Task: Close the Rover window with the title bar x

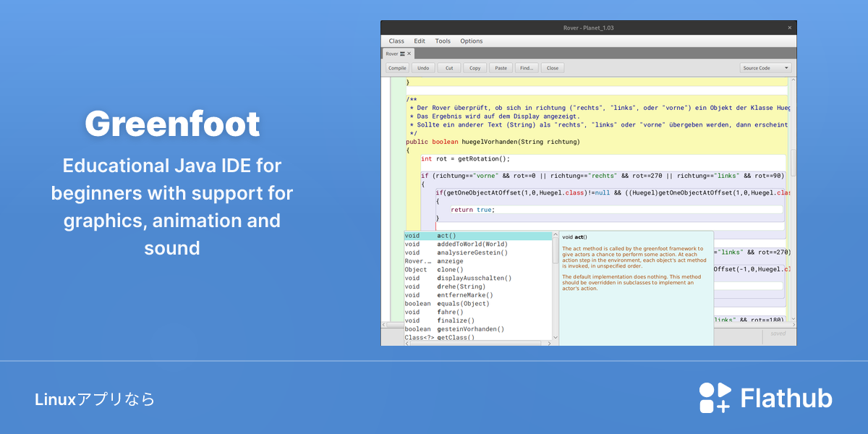Action: [789, 27]
